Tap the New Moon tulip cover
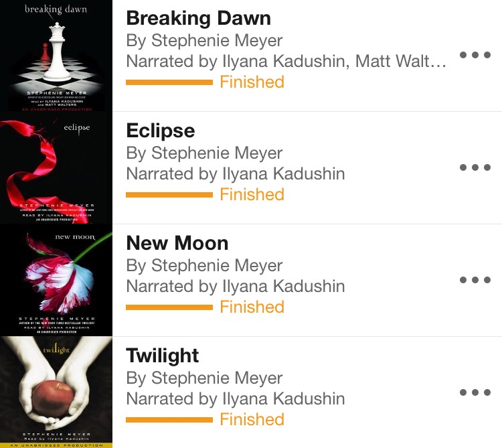Viewport: 502px width, 448px height. [56, 280]
